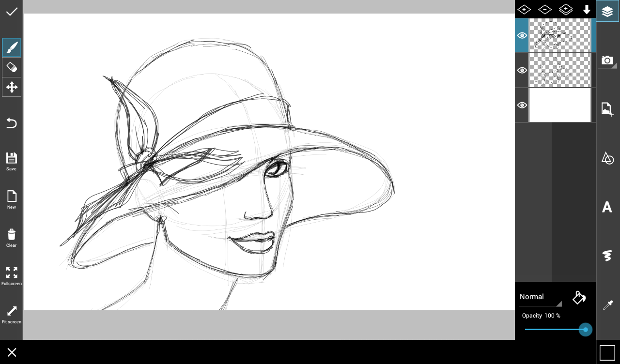620x364 pixels.
Task: Add an image with the picture-plus icon
Action: (607, 109)
